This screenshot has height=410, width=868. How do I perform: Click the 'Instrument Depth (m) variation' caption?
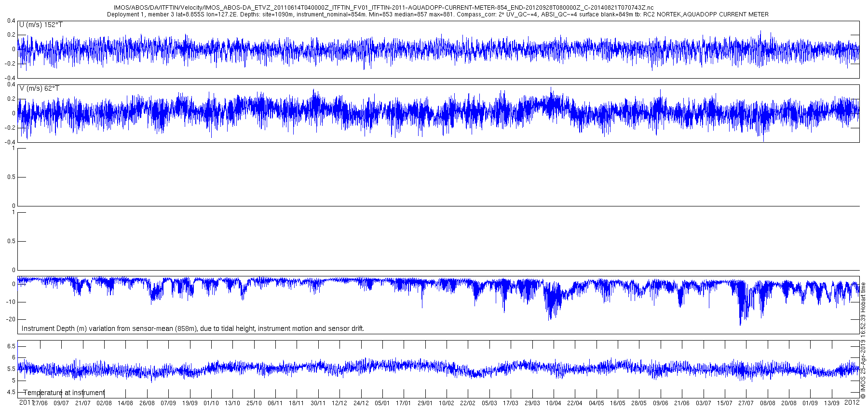point(193,328)
